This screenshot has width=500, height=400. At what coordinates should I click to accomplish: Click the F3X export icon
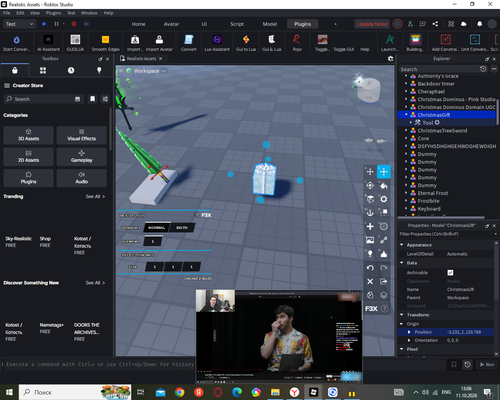pyautogui.click(x=384, y=282)
